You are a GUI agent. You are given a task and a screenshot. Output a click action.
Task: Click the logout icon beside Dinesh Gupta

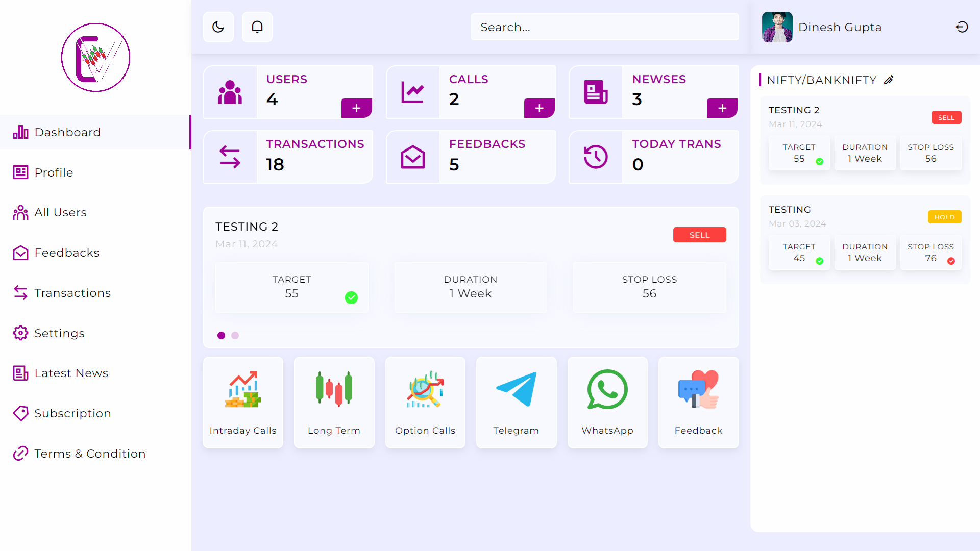(962, 27)
